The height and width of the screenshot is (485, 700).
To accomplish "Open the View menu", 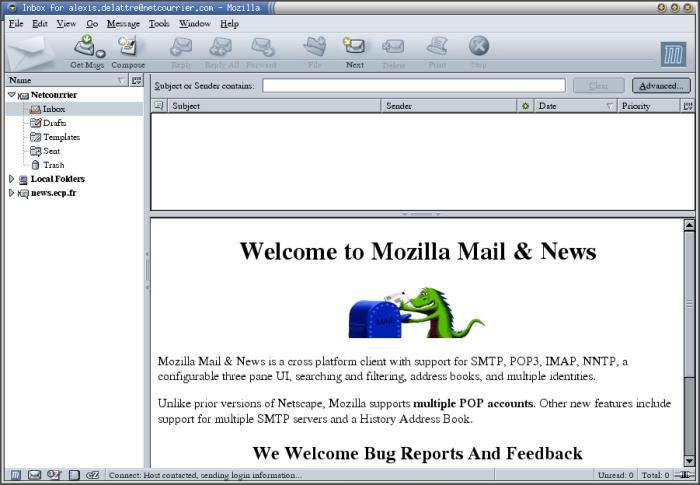I will [66, 24].
